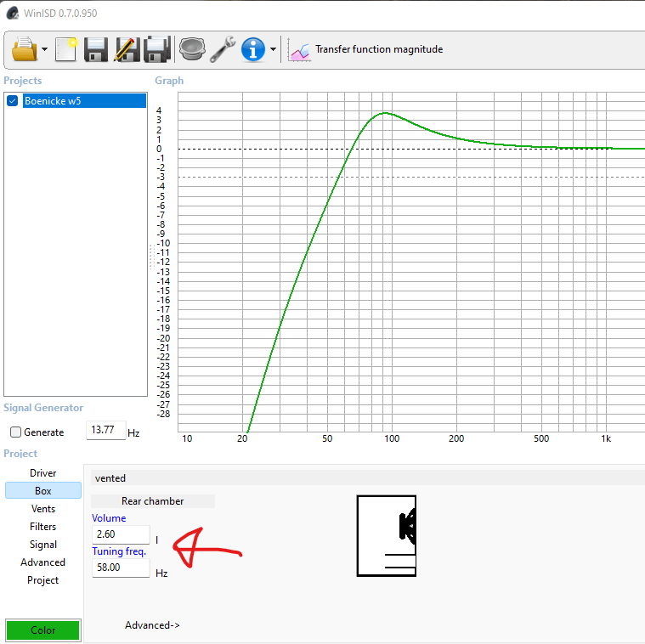Image resolution: width=645 pixels, height=644 pixels.
Task: Open options with the wrench icon
Action: [x=223, y=49]
